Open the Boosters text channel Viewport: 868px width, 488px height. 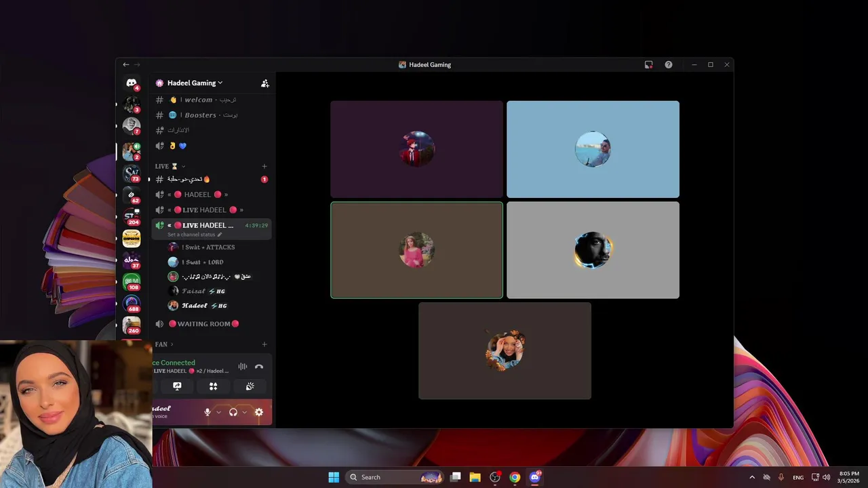pyautogui.click(x=212, y=115)
